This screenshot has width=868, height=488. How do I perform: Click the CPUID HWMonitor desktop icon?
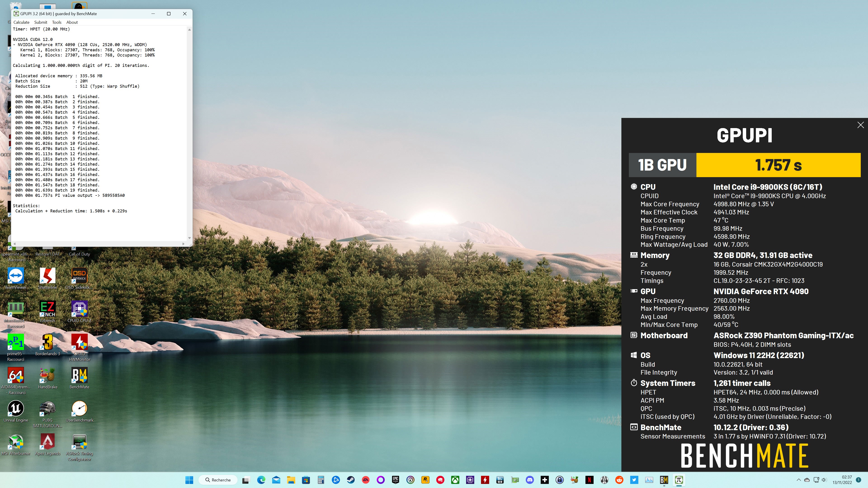pyautogui.click(x=79, y=347)
